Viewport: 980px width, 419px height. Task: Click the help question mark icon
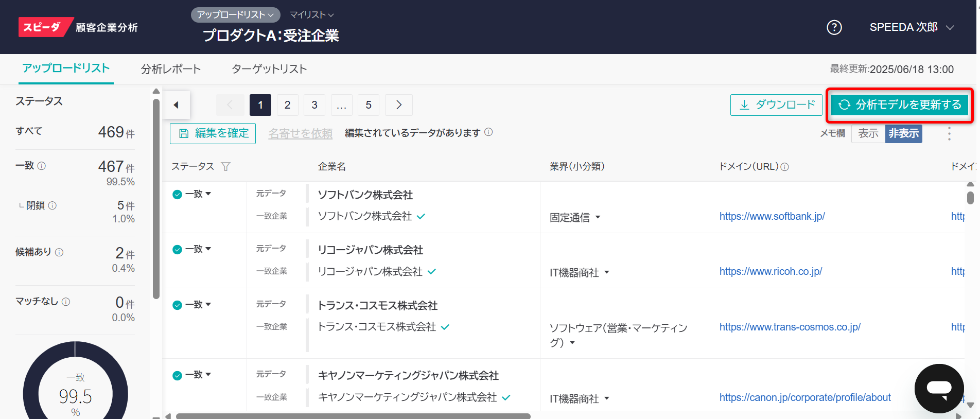pos(834,27)
